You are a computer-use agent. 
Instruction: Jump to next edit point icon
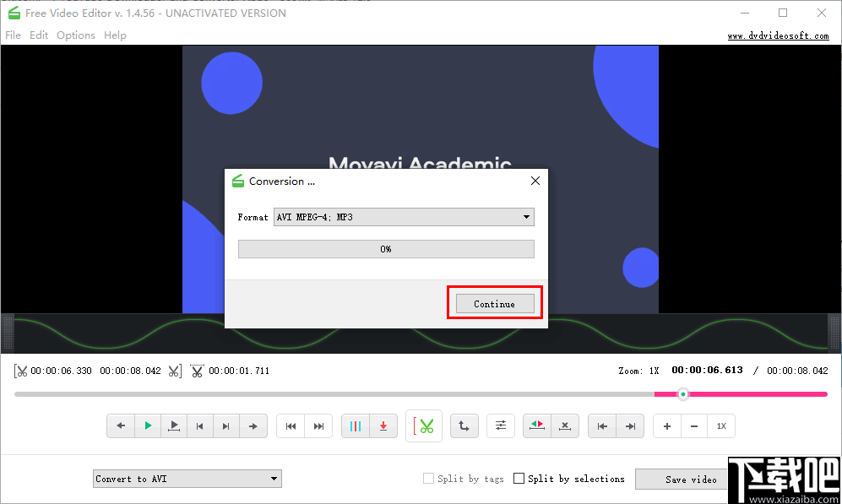[630, 425]
